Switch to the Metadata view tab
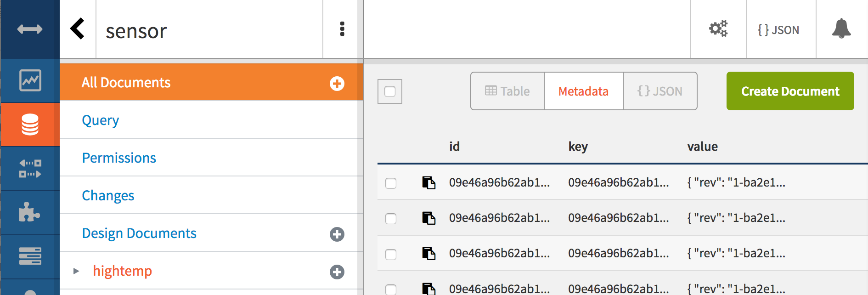Viewport: 868px width, 295px height. [x=583, y=91]
